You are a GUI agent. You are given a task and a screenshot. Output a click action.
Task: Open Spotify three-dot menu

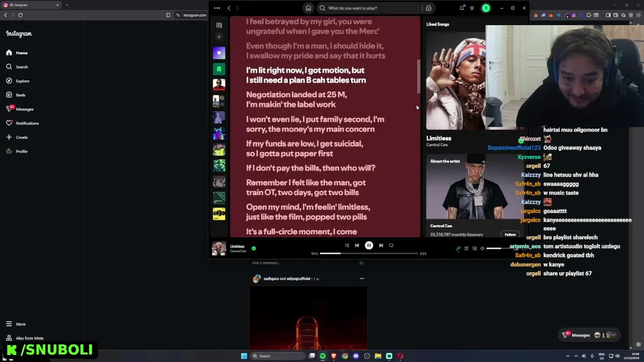pos(217,8)
